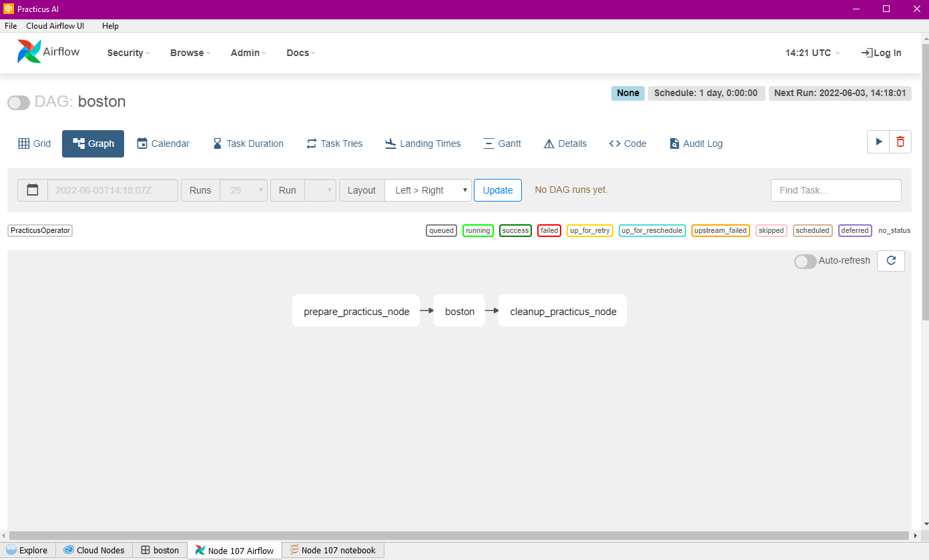Open the Landing Times view

pyautogui.click(x=422, y=144)
